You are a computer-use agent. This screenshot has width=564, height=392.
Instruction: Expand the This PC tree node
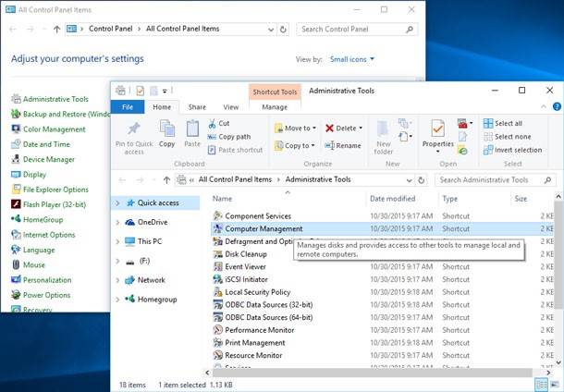click(x=117, y=241)
